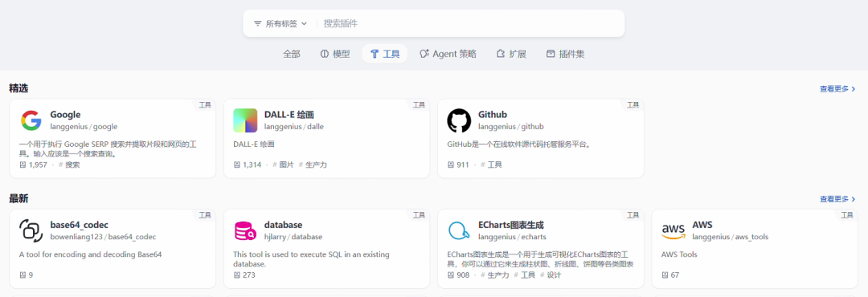This screenshot has height=297, width=868.
Task: Switch to the Agent 策略 tab
Action: tap(448, 54)
